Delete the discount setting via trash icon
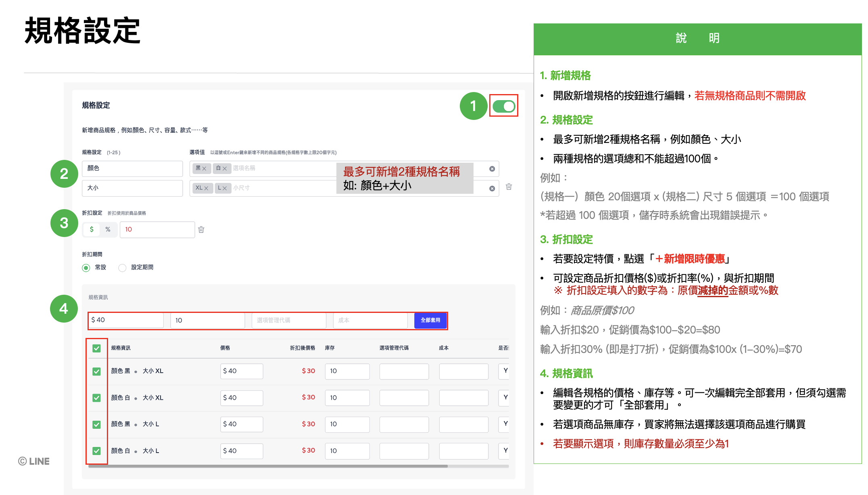Image resolution: width=868 pixels, height=495 pixels. click(201, 229)
